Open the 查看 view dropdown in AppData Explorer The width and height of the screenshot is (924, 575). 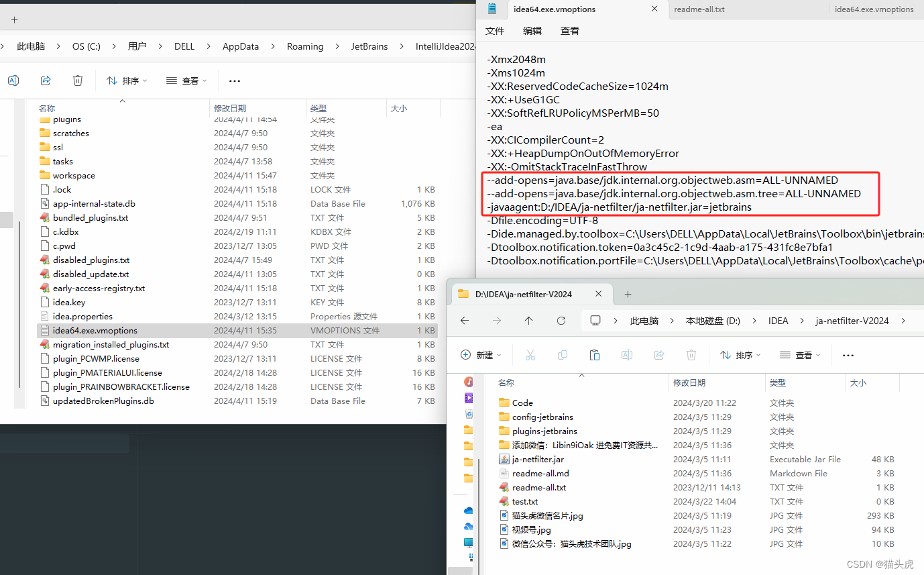click(187, 81)
